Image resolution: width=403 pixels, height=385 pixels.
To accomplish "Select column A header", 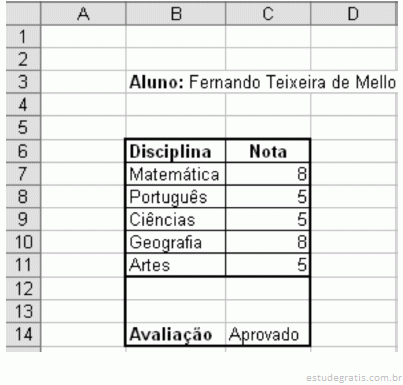I will click(x=83, y=14).
